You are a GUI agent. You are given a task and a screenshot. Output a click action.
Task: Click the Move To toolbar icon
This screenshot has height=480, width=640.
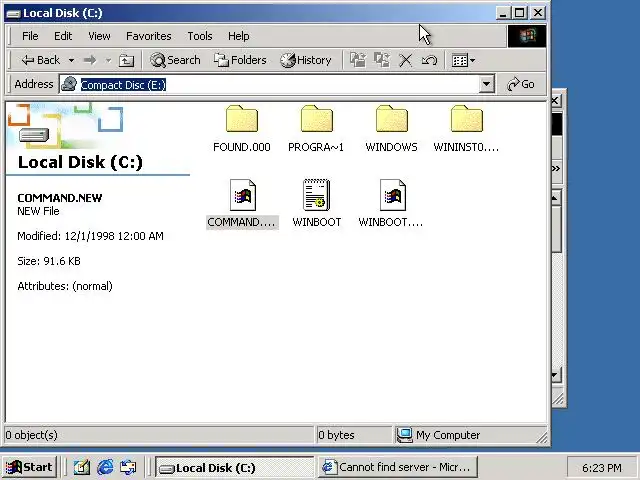click(358, 60)
